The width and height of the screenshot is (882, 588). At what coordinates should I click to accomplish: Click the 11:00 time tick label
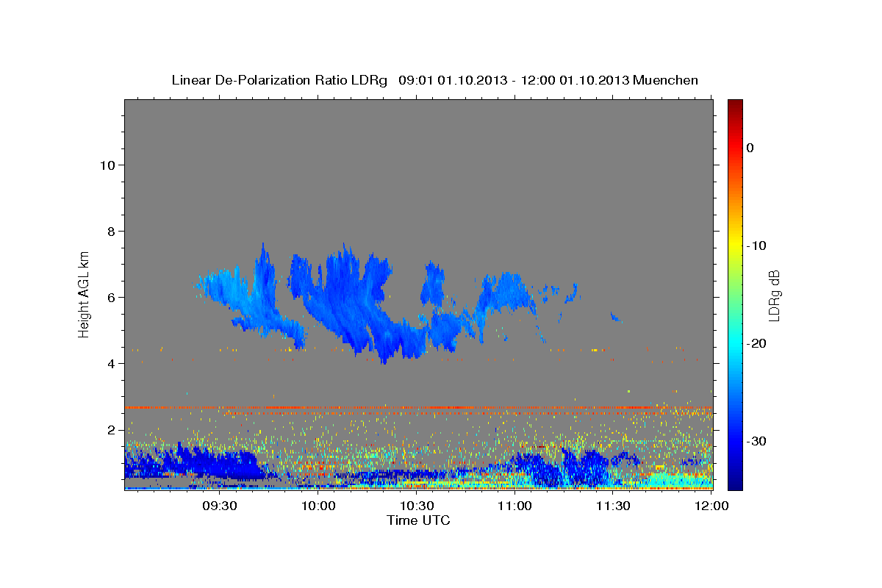[515, 506]
